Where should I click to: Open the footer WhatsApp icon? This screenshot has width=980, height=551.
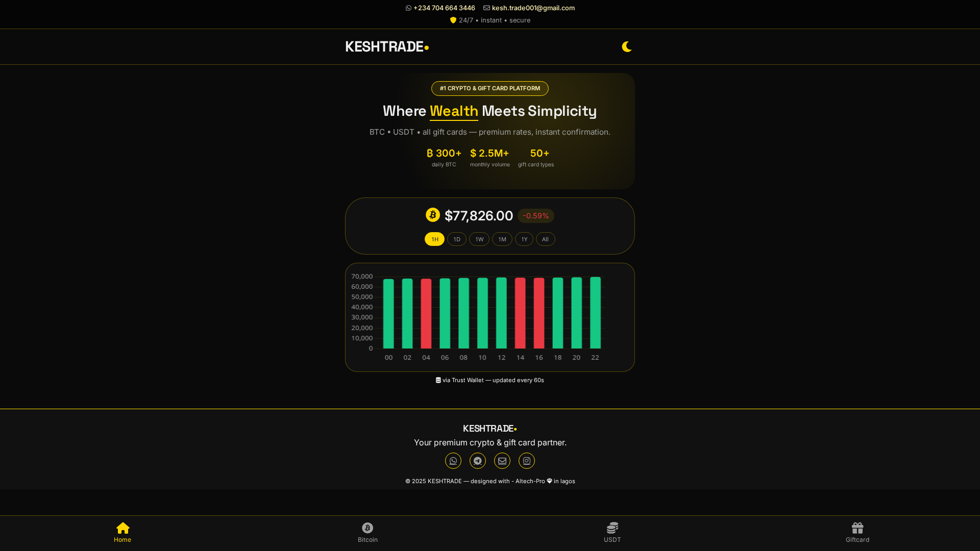click(453, 461)
